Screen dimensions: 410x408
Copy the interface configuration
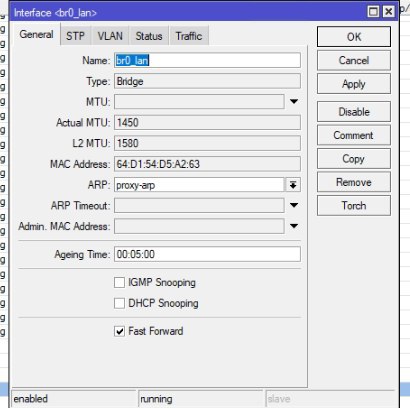coord(354,159)
